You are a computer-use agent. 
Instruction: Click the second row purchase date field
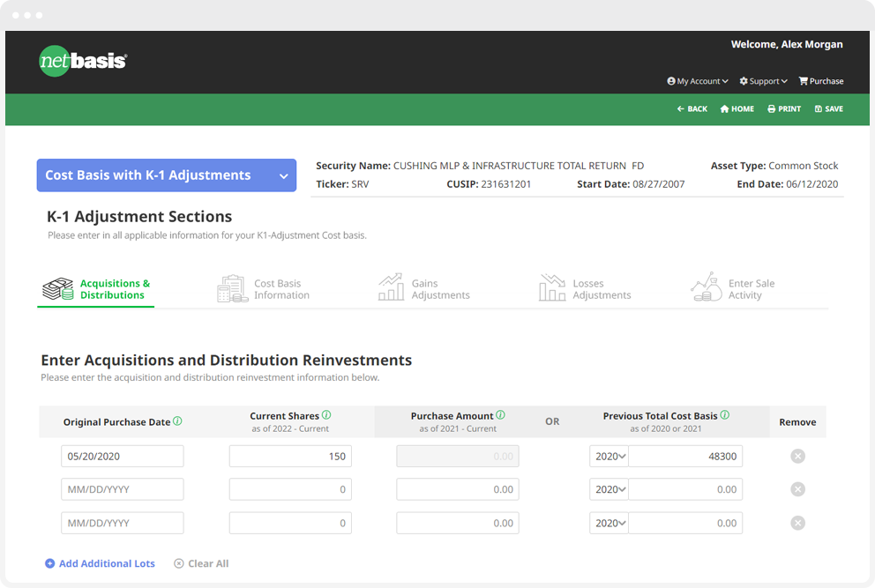[x=123, y=489]
